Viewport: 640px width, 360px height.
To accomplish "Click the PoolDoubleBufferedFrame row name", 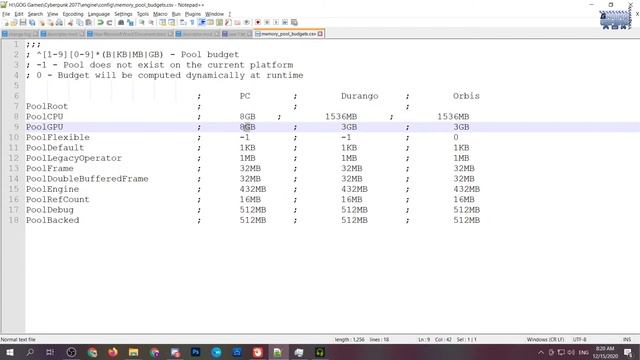I will [x=87, y=179].
